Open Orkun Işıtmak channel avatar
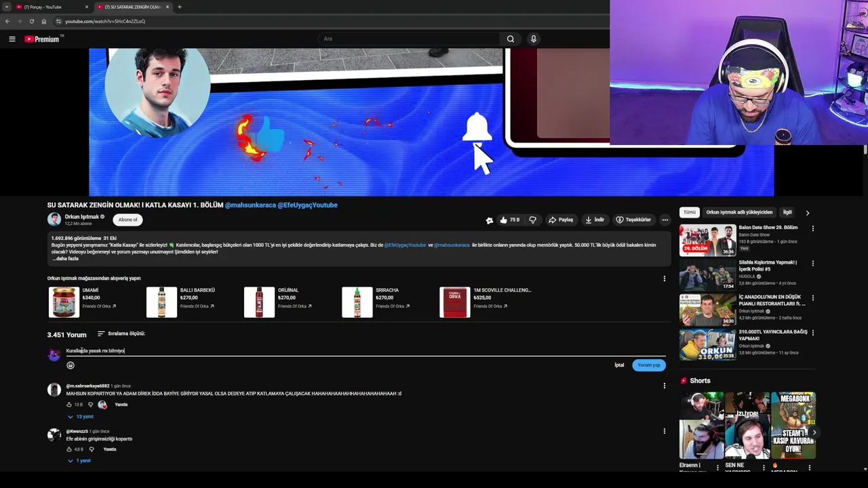The width and height of the screenshot is (868, 488). pos(54,219)
